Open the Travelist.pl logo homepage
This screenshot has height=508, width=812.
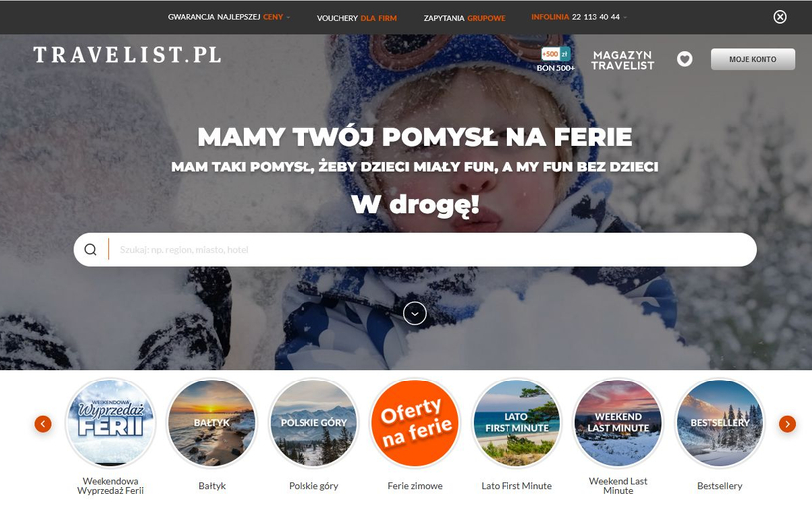click(127, 55)
